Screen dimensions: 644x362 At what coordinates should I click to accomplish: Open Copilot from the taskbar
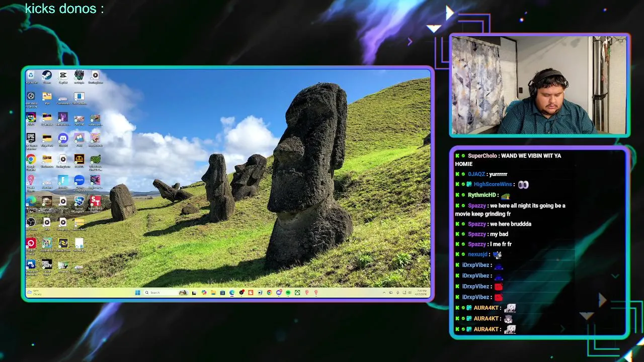pyautogui.click(x=204, y=293)
